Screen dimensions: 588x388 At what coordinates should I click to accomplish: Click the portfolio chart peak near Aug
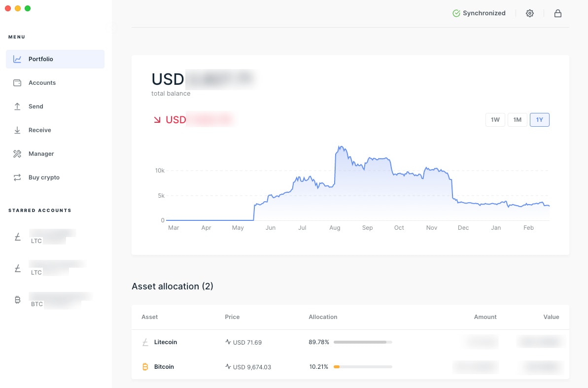339,147
